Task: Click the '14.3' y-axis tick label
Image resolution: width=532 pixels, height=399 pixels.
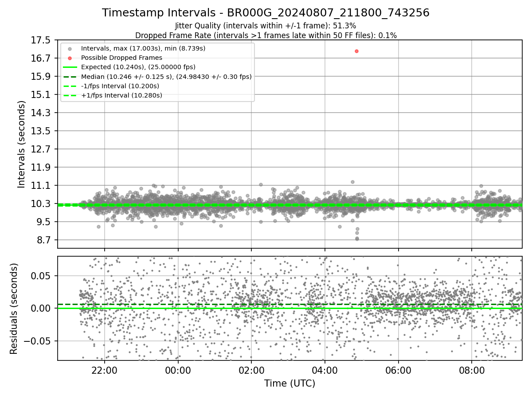Action: (42, 113)
